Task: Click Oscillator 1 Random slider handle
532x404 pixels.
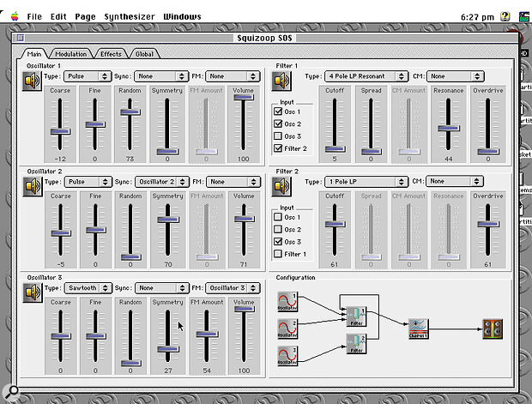Action: point(130,112)
